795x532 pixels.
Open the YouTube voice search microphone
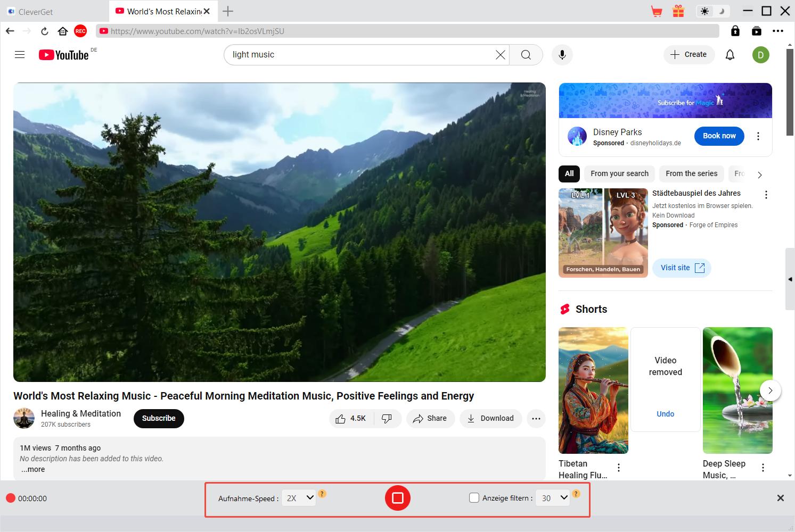click(562, 55)
